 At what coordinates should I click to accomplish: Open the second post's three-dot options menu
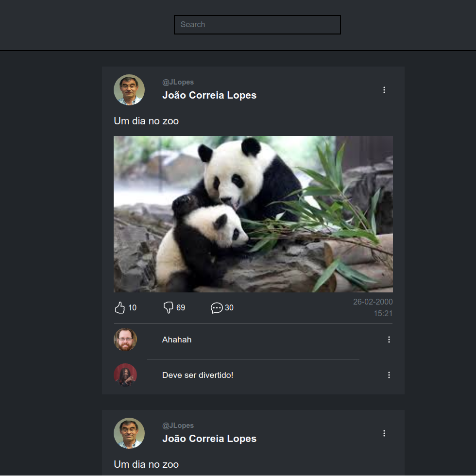pos(384,433)
